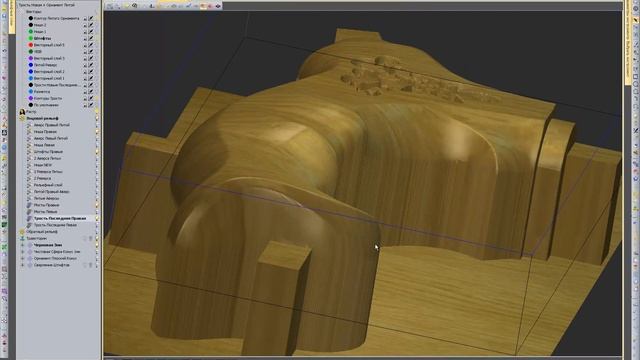Select relief layer 2 Аверса Литых
The width and height of the screenshot is (640, 360).
coord(47,158)
